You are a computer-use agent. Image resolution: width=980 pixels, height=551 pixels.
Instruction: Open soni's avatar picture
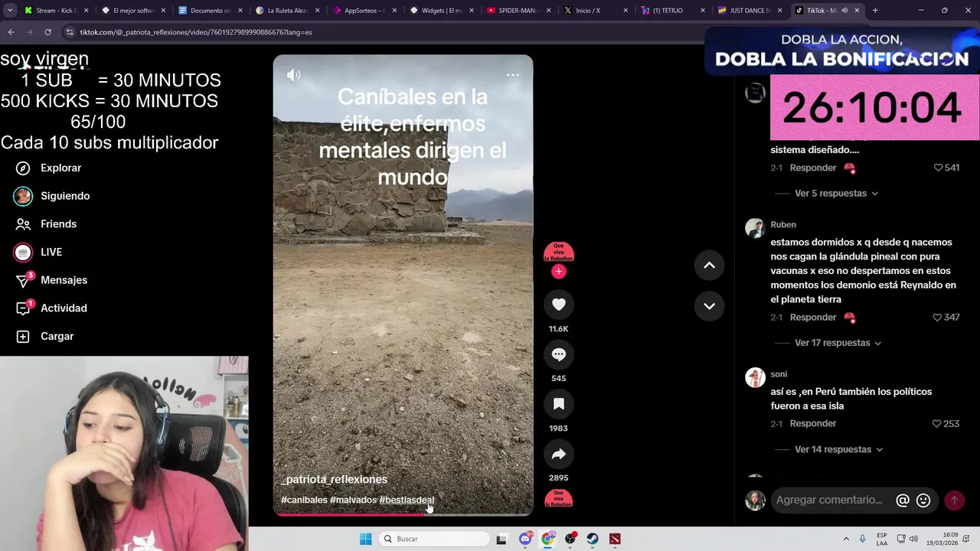(755, 377)
